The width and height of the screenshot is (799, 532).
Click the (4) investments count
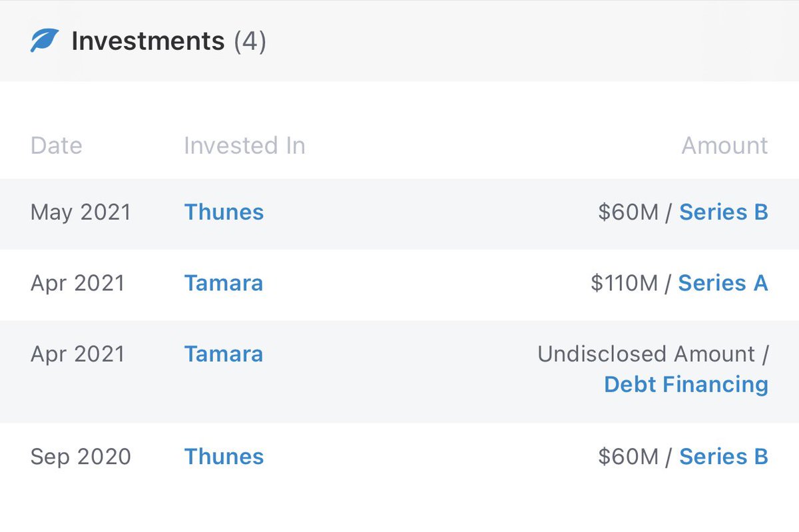pos(250,41)
